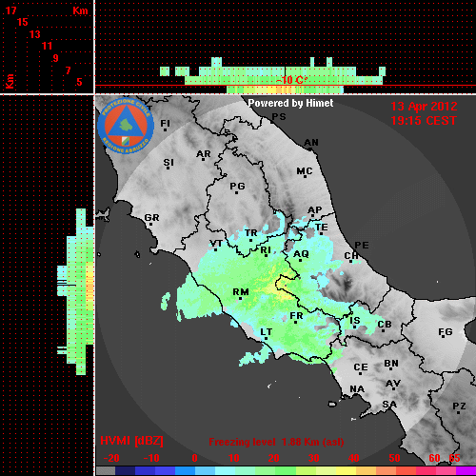Click the PS city label

[x=279, y=117]
